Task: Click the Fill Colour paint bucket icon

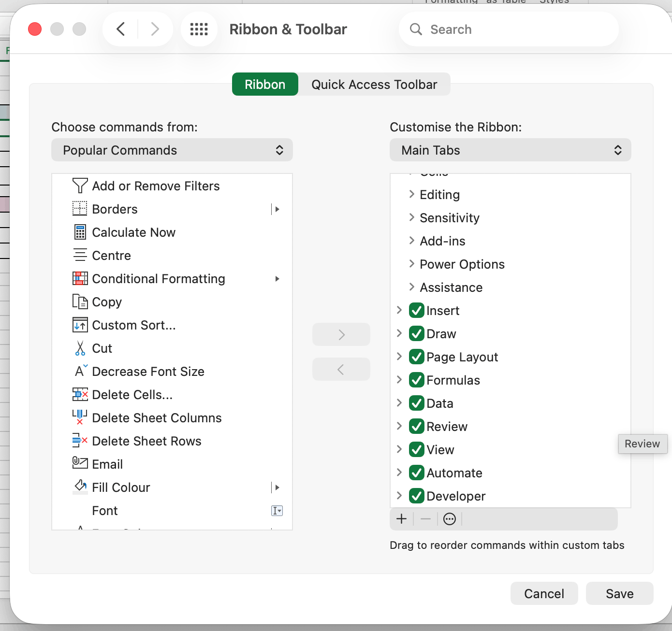Action: (x=80, y=487)
